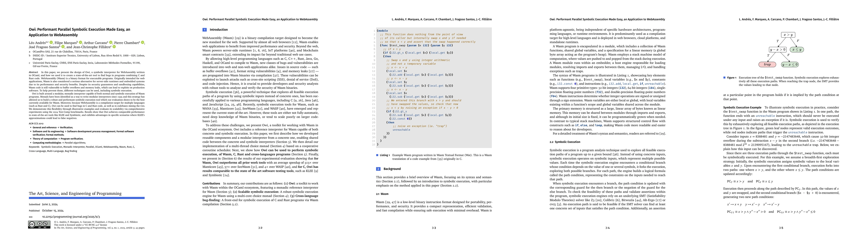
Task: Click the publication date 'October 15, 2024'
Action: tap(53, 211)
